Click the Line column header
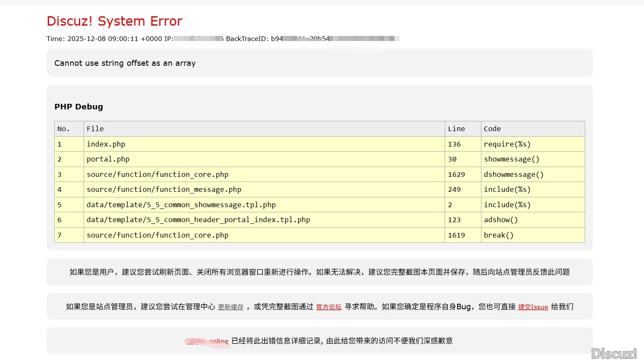 [456, 129]
